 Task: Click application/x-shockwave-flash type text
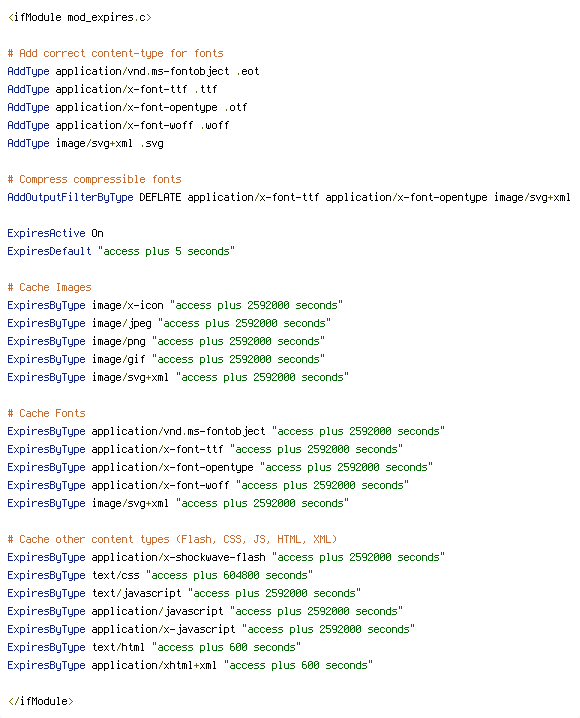pos(179,557)
